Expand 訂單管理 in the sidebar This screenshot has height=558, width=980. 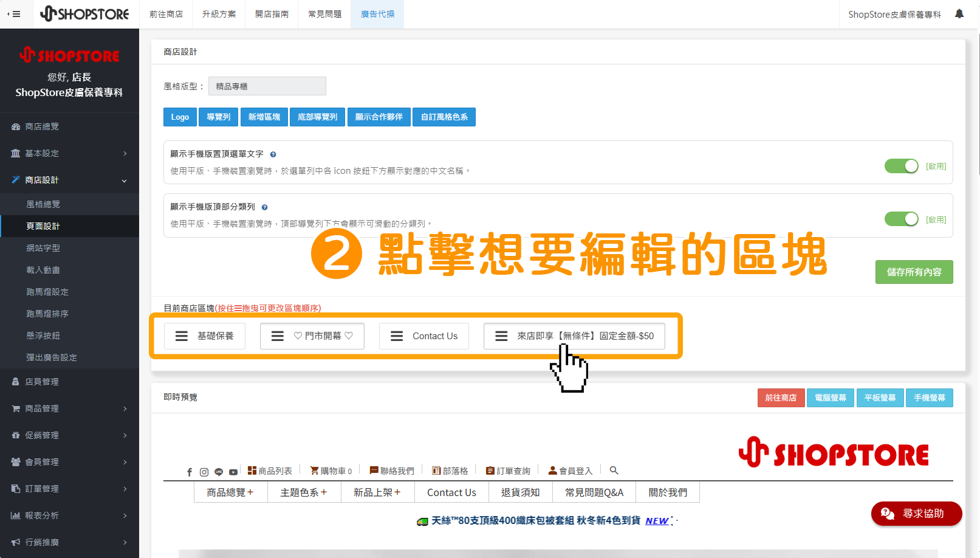(69, 489)
